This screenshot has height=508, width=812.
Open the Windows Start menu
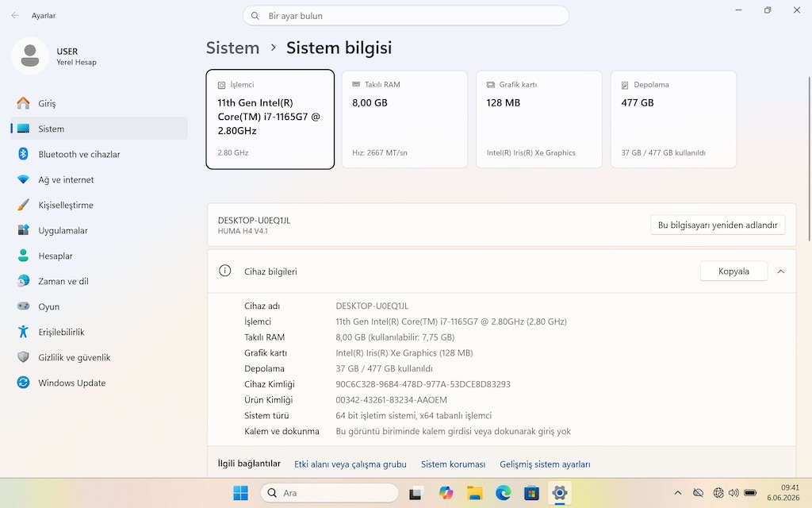241,493
